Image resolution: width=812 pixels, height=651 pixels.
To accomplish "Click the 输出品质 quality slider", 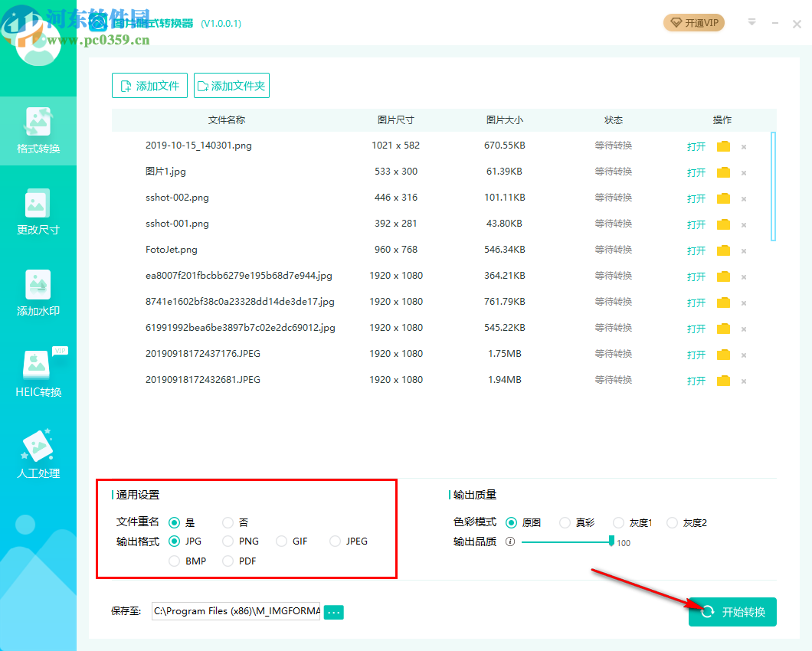I will 567,541.
